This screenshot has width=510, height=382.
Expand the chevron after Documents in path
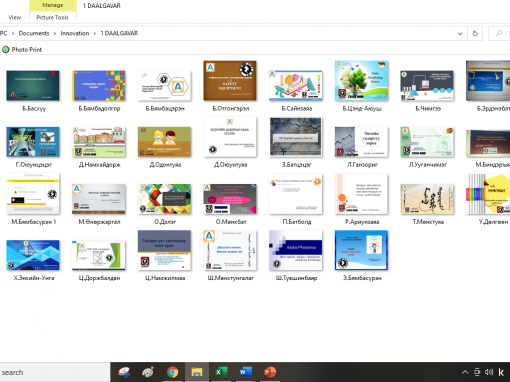55,33
